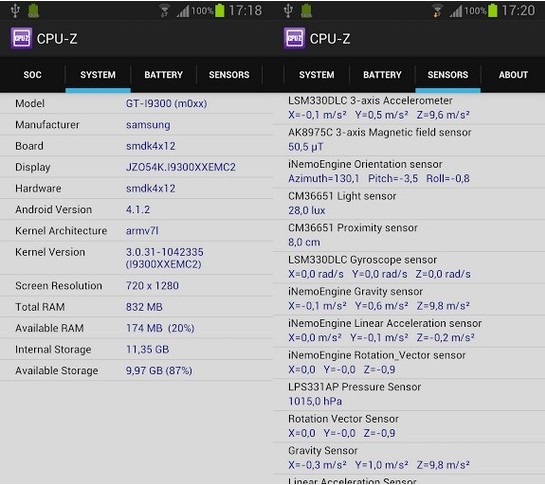Tap the signal strength icon in right status bar
The image size is (545, 485).
tap(456, 11)
